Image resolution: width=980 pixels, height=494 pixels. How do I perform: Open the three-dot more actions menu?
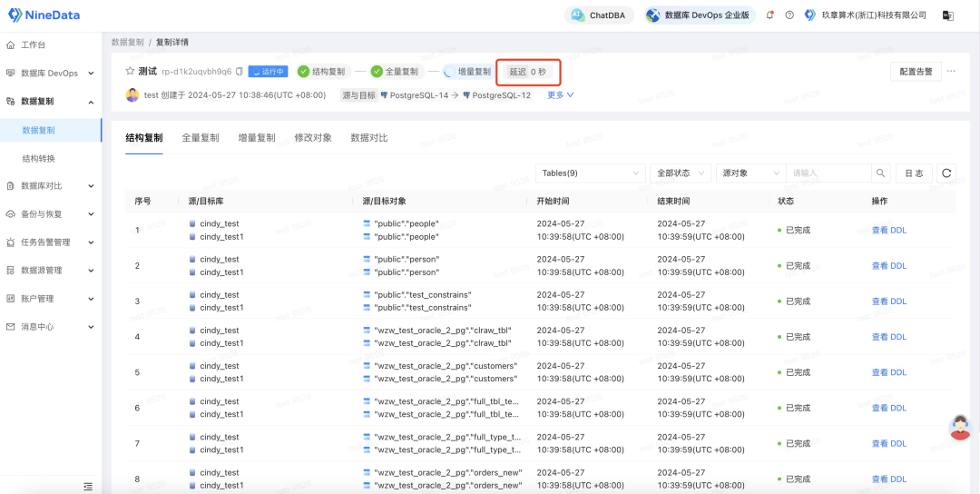point(951,72)
